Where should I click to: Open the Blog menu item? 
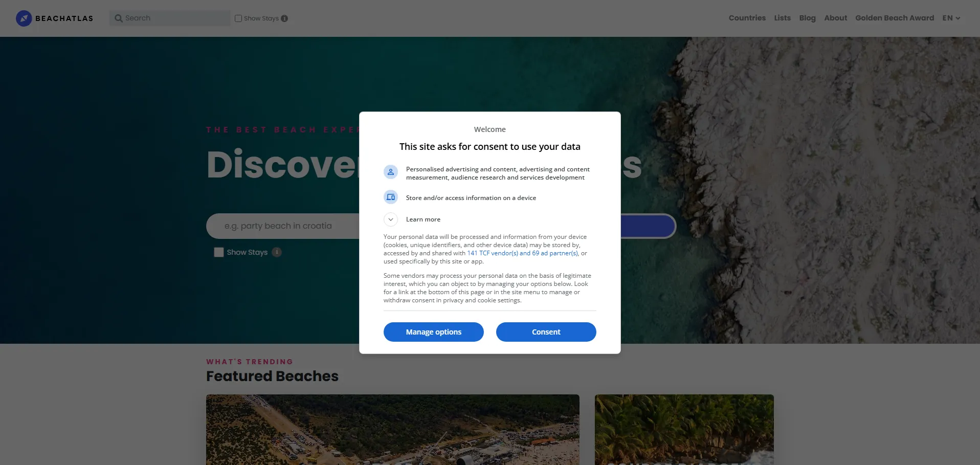click(807, 18)
